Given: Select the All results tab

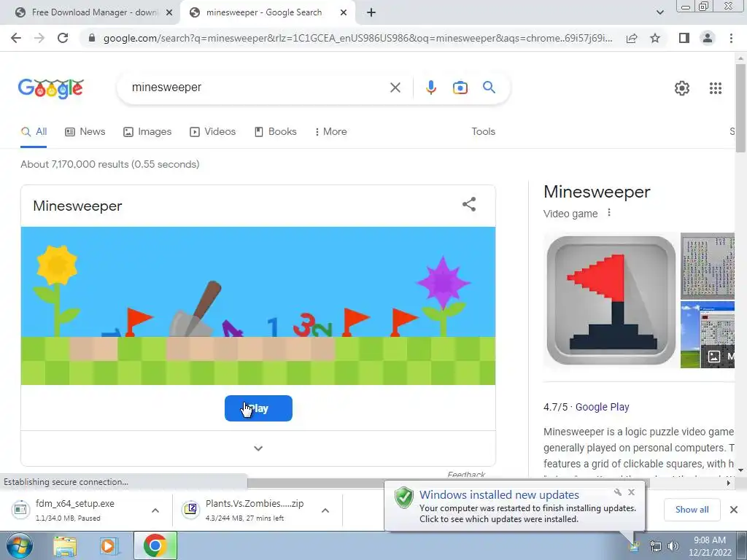Looking at the screenshot, I should [34, 132].
